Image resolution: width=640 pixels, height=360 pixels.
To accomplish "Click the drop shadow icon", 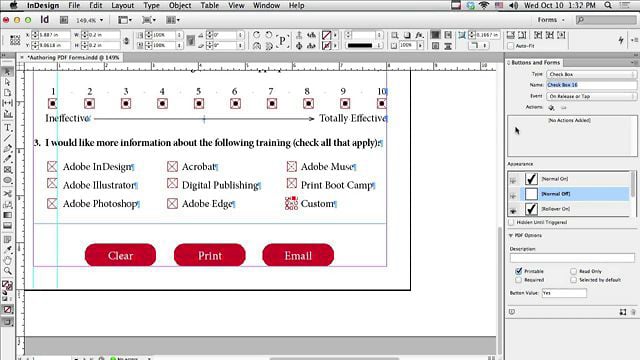I will click(x=407, y=35).
